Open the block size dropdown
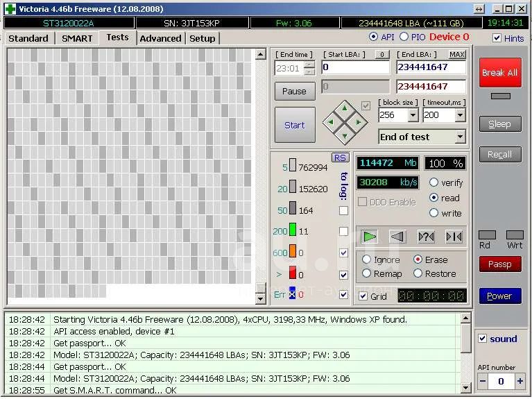The width and height of the screenshot is (532, 399). [x=413, y=115]
